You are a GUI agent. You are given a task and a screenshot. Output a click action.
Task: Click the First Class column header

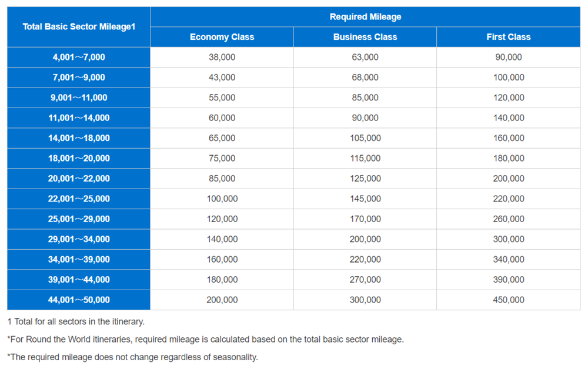pos(509,37)
